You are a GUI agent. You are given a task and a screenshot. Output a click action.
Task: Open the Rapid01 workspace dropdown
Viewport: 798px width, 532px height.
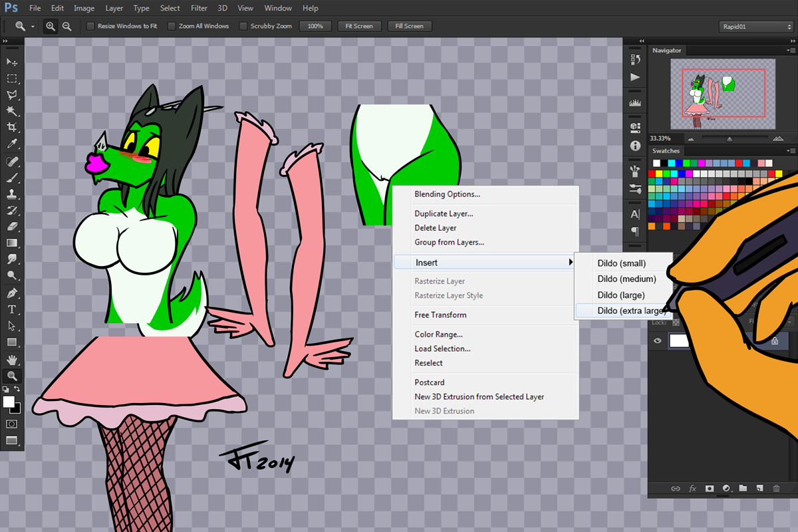(x=755, y=27)
